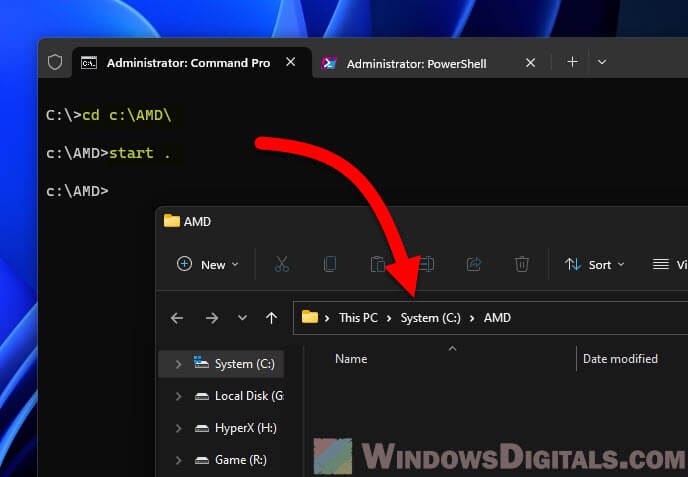Click the shield icon in terminal title bar
This screenshot has width=688, height=477.
55,62
